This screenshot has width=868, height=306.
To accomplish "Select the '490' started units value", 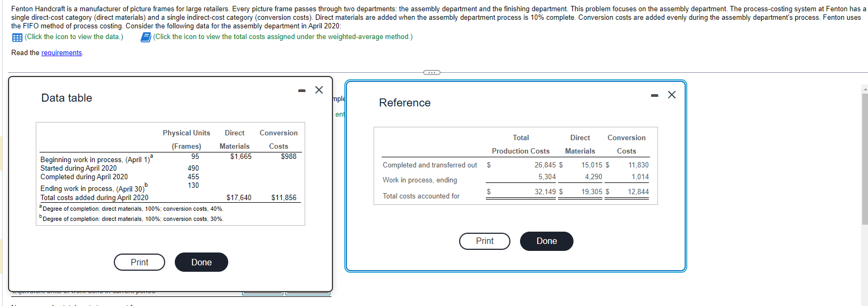I will coord(193,168).
